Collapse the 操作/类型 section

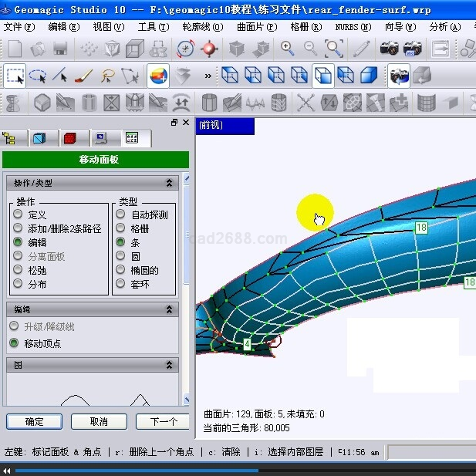click(x=169, y=184)
